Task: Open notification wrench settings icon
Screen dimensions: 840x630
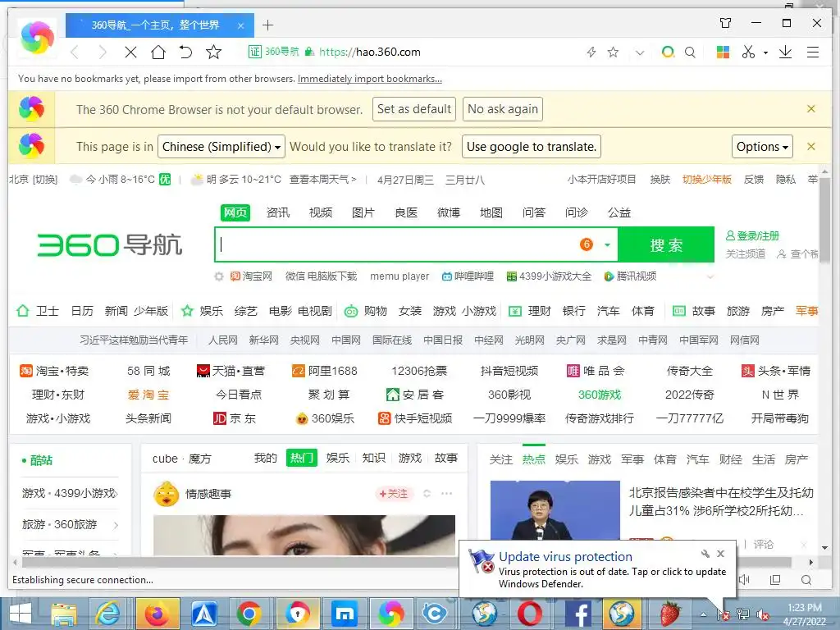Action: 705,554
